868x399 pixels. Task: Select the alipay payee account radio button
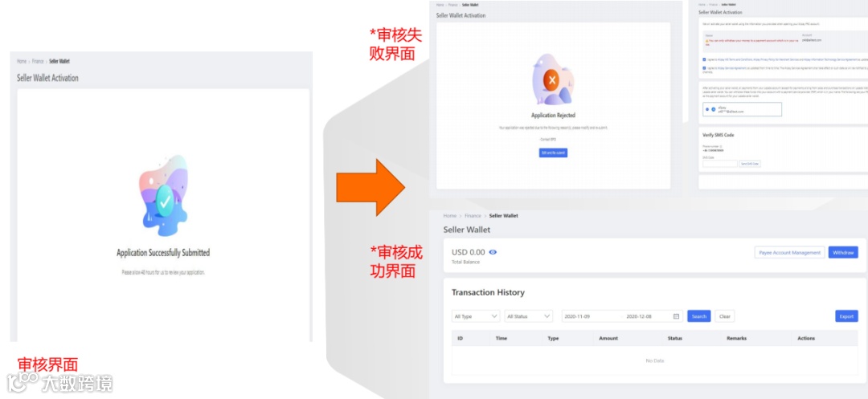707,109
